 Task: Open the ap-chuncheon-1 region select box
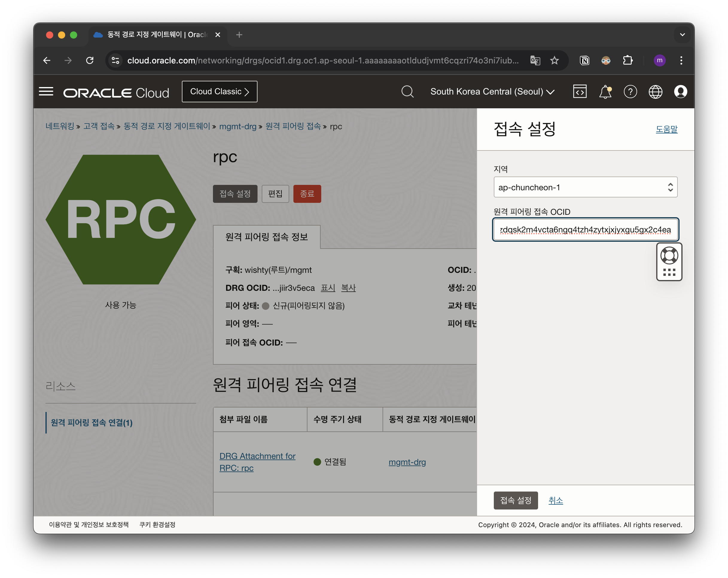pyautogui.click(x=585, y=187)
